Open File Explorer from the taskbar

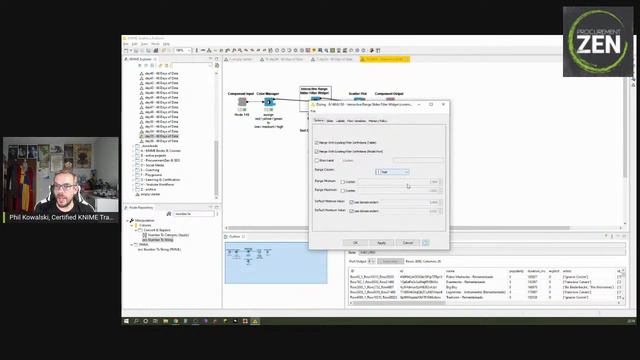tap(165, 321)
